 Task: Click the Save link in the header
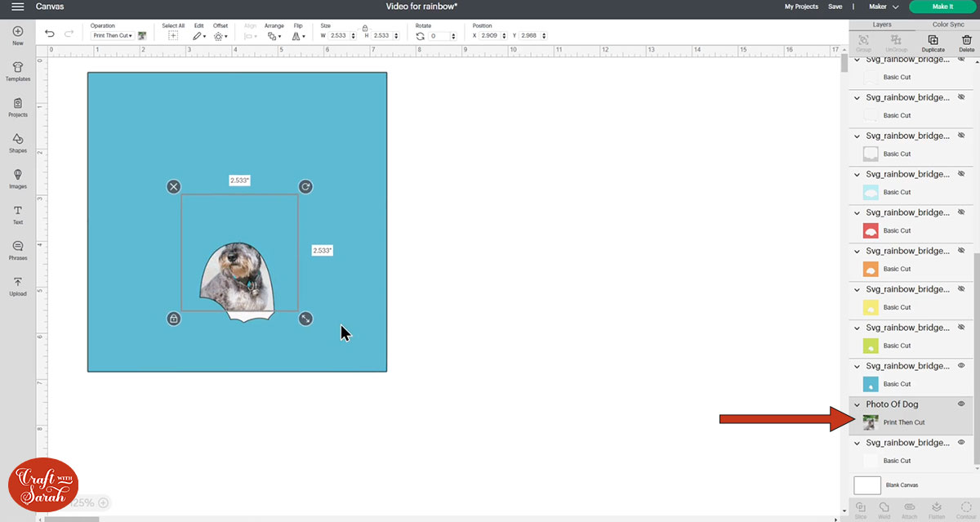pos(835,6)
